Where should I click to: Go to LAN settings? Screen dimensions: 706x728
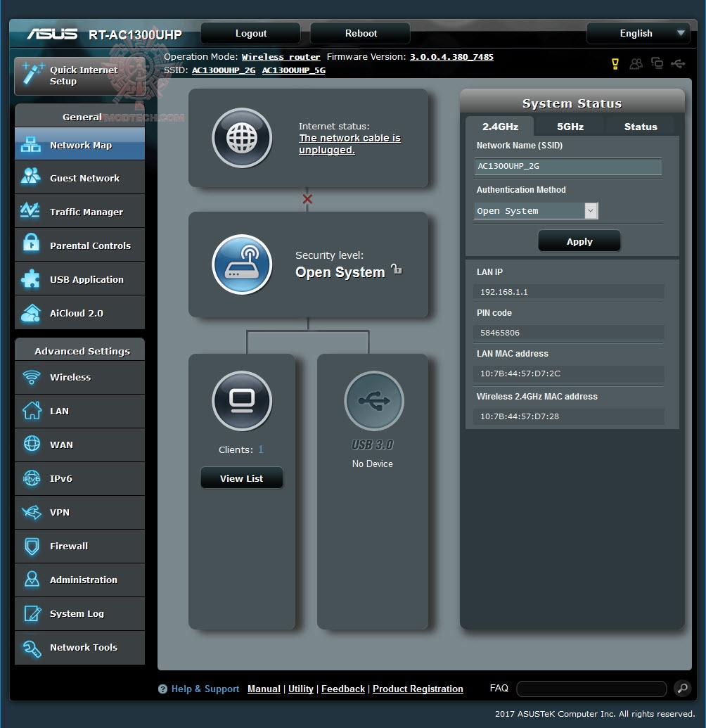(x=80, y=411)
